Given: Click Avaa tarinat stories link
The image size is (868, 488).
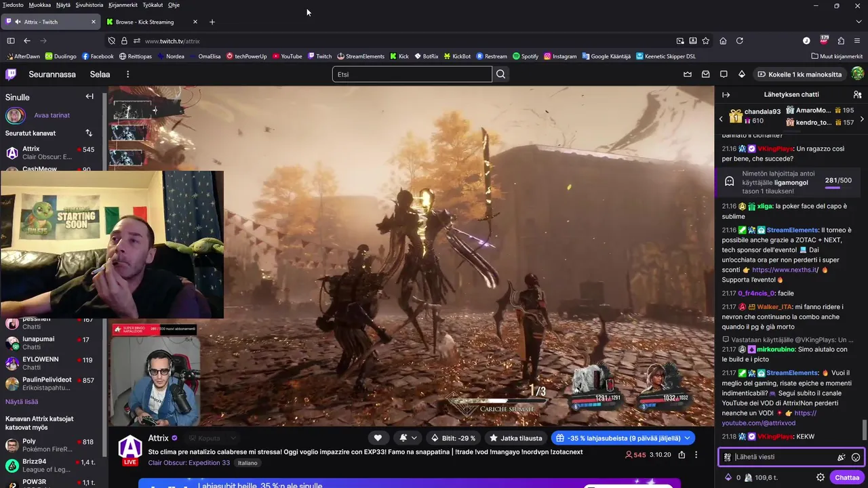Looking at the screenshot, I should [x=52, y=115].
